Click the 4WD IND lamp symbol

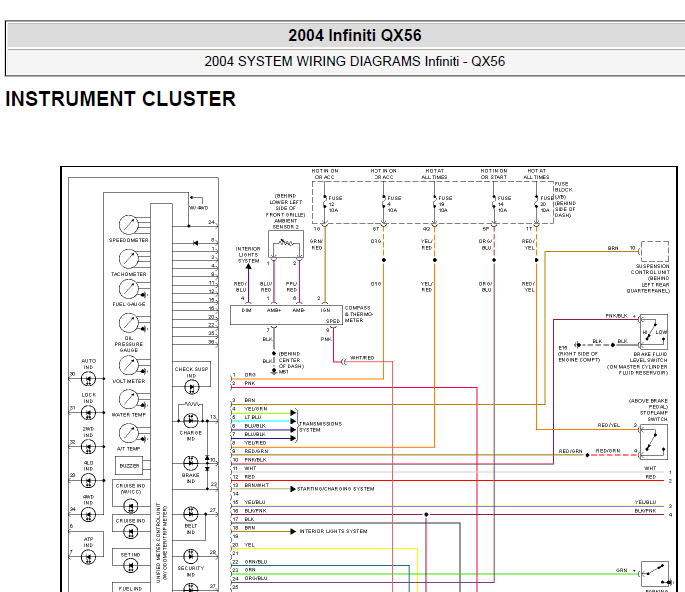point(89,515)
